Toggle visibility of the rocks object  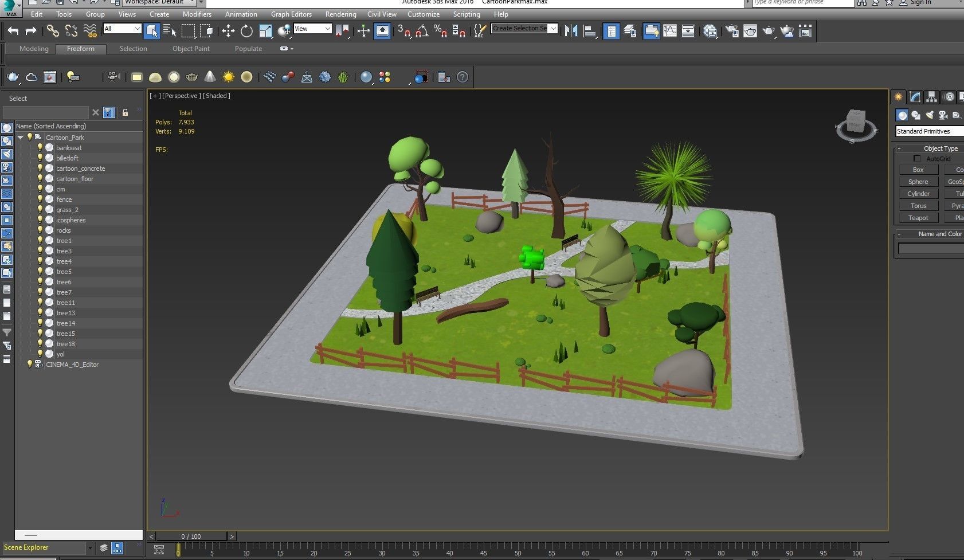40,230
